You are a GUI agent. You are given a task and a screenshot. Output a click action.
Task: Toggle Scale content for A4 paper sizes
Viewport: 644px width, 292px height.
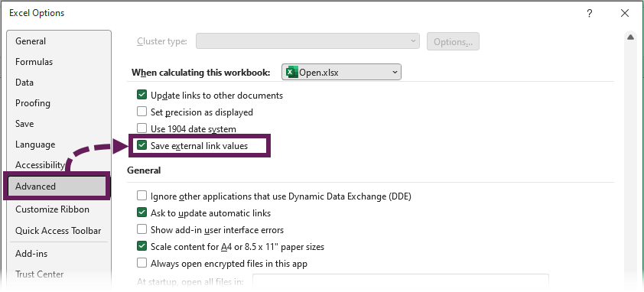(x=141, y=246)
